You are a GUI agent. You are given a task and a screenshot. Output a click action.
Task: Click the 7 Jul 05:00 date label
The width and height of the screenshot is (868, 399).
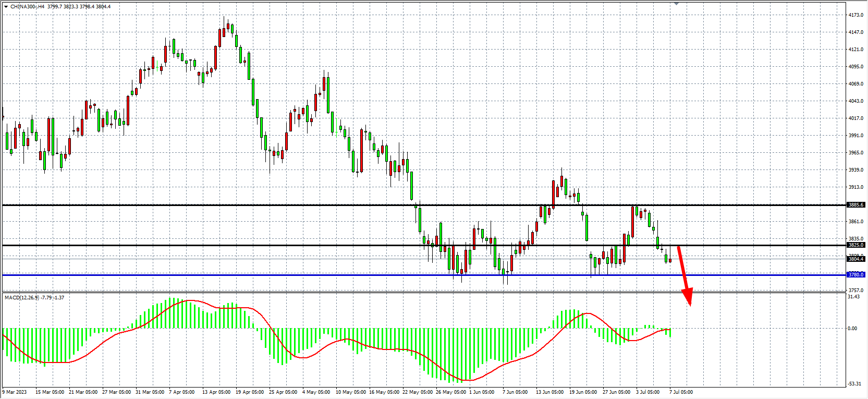click(x=681, y=392)
